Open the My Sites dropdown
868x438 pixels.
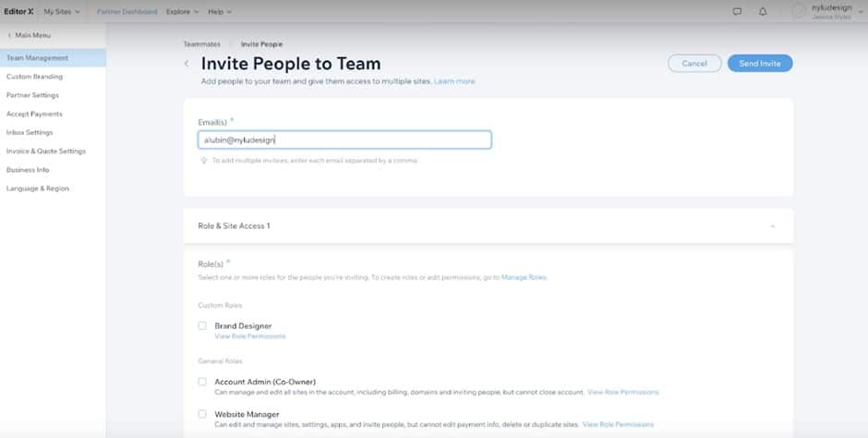tap(62, 12)
